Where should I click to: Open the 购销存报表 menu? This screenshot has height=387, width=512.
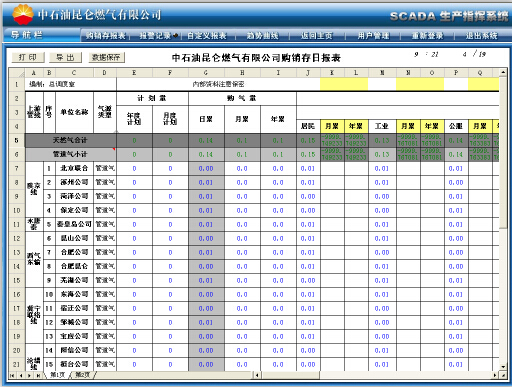point(105,35)
